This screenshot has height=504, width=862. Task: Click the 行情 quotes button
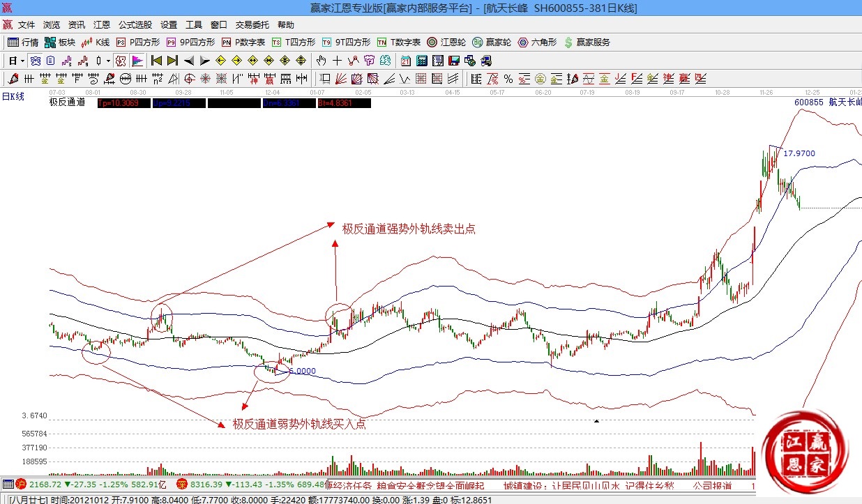[23, 43]
